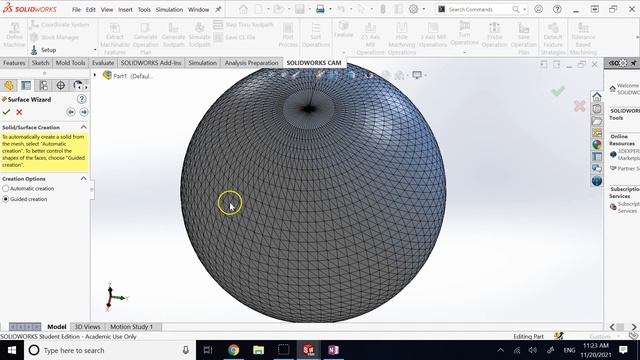Open the Simulation menu

(169, 9)
